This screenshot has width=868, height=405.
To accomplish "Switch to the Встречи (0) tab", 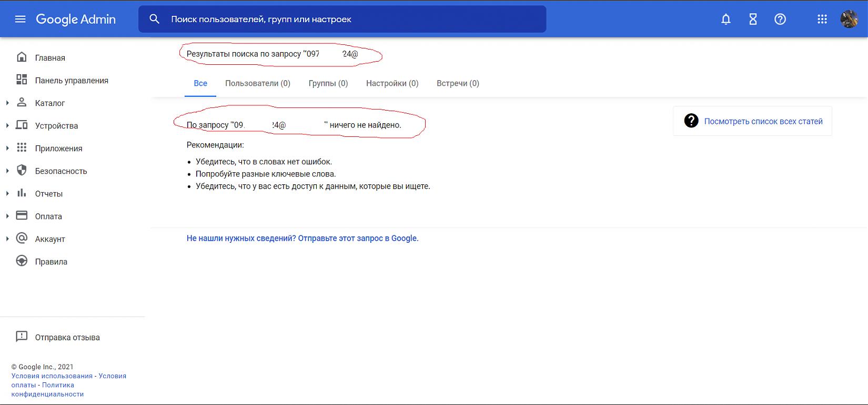I will pyautogui.click(x=458, y=83).
